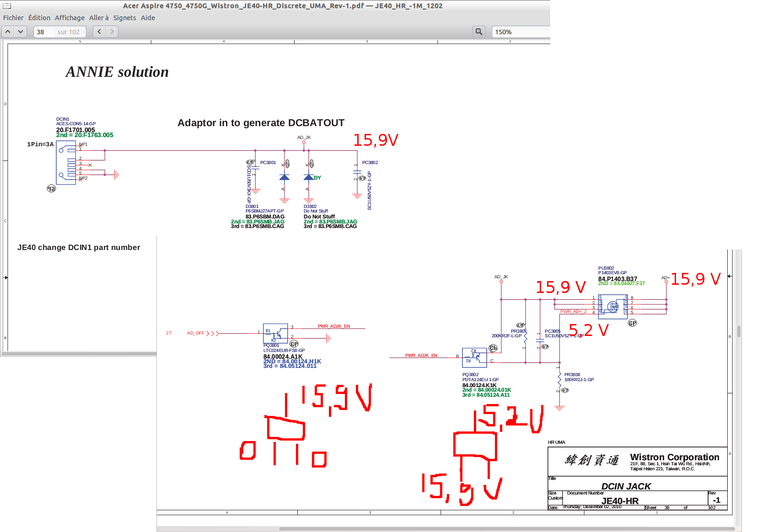Open the Affichage menu
This screenshot has width=768, height=532.
click(70, 18)
